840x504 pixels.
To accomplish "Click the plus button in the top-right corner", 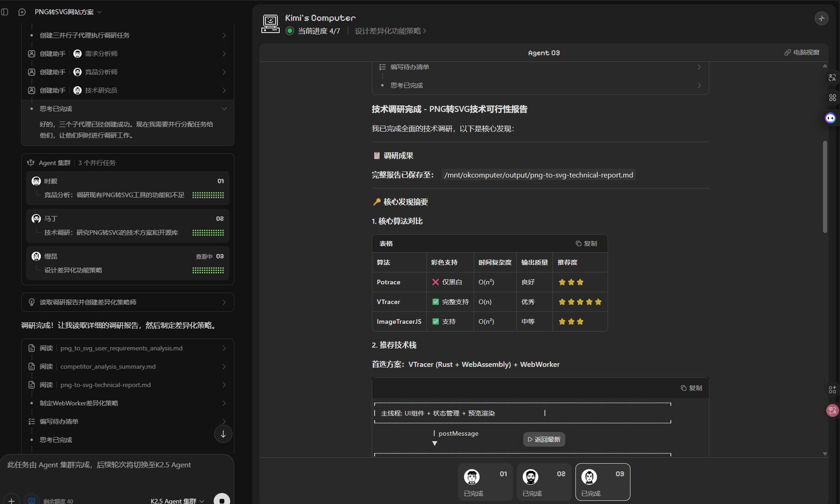I will [x=821, y=18].
